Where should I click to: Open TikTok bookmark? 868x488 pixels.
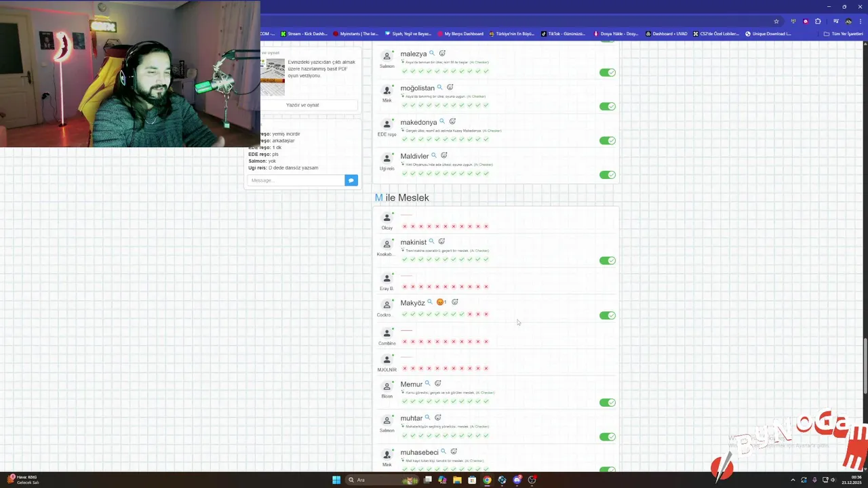564,33
